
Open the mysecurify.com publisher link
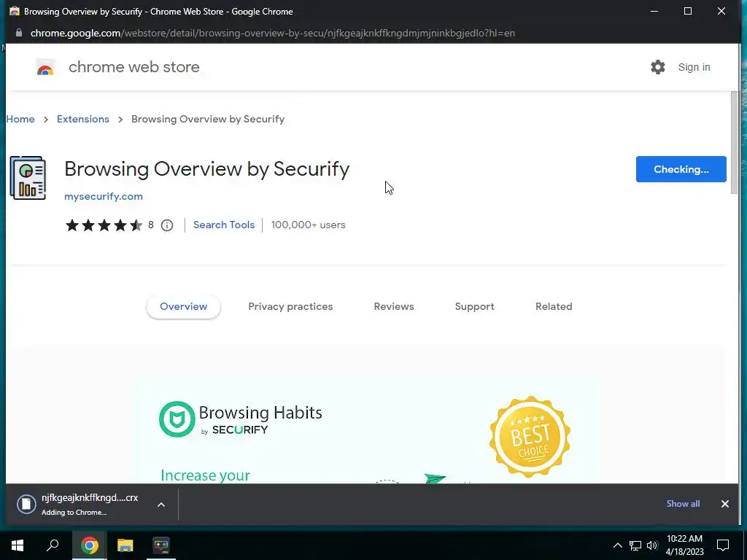[104, 196]
